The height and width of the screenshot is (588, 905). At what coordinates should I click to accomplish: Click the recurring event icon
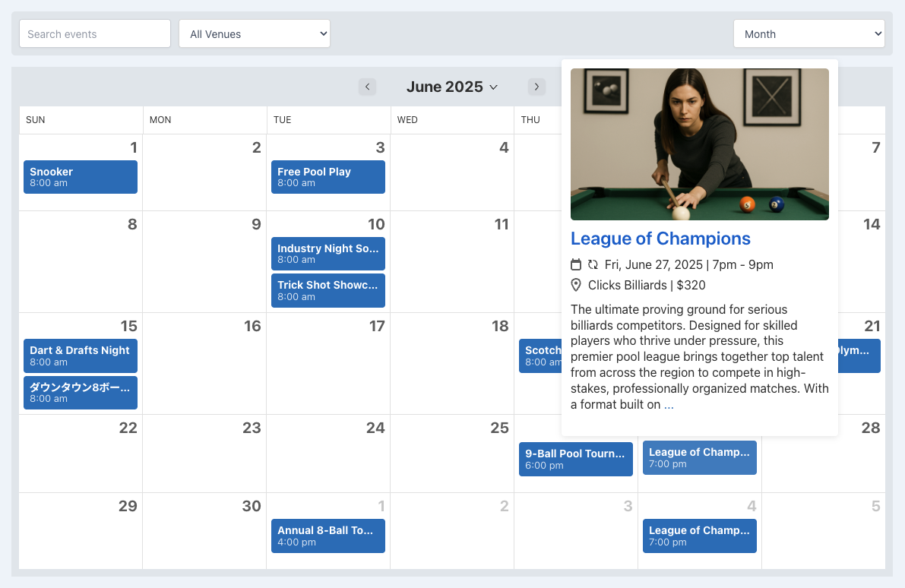tap(593, 265)
